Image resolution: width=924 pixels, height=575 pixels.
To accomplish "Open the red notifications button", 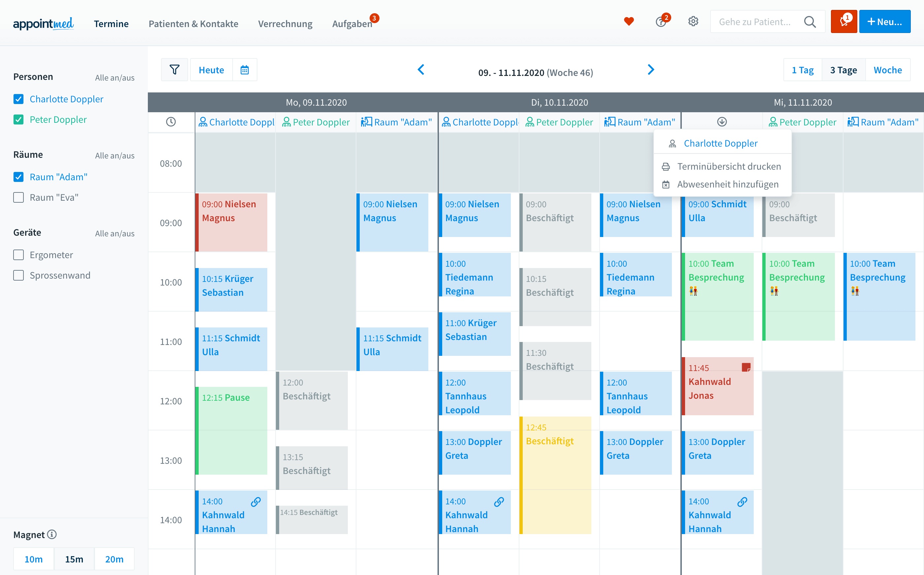I will tap(843, 22).
